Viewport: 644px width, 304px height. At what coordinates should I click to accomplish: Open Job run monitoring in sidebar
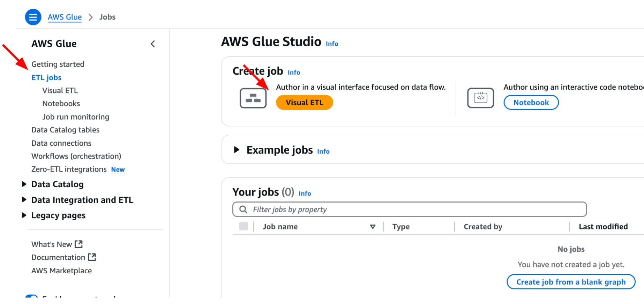tap(76, 117)
